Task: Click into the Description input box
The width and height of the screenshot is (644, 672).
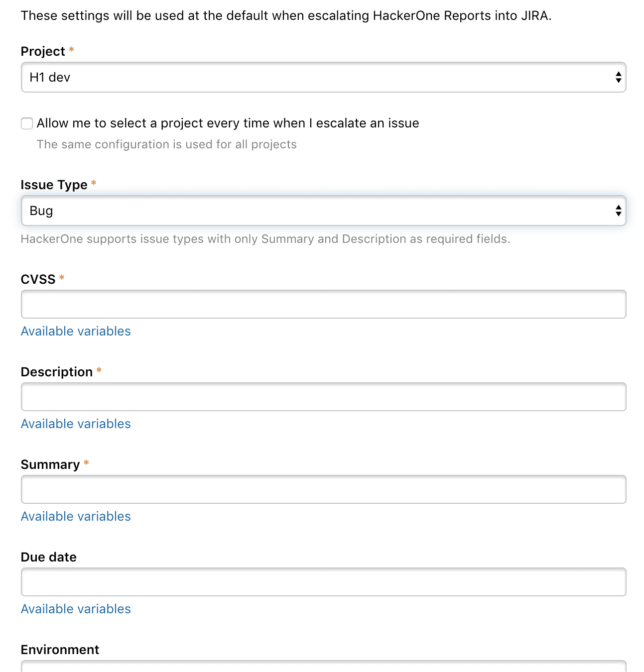Action: (x=323, y=397)
